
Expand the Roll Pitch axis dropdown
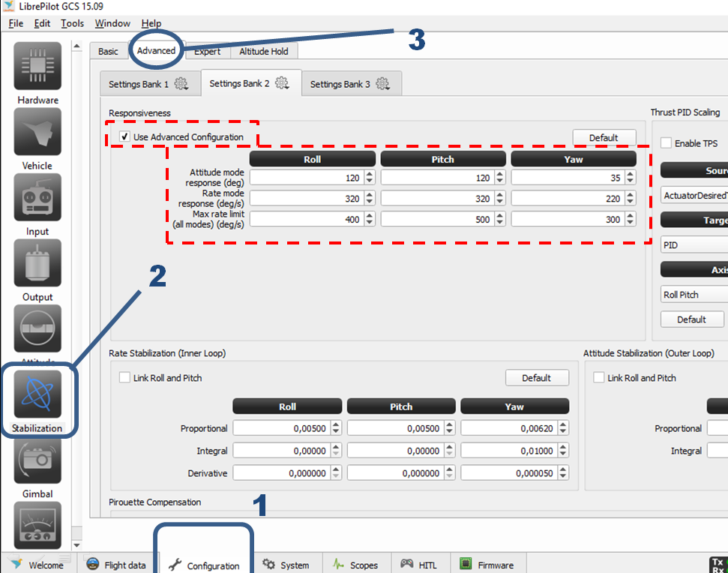pos(694,295)
